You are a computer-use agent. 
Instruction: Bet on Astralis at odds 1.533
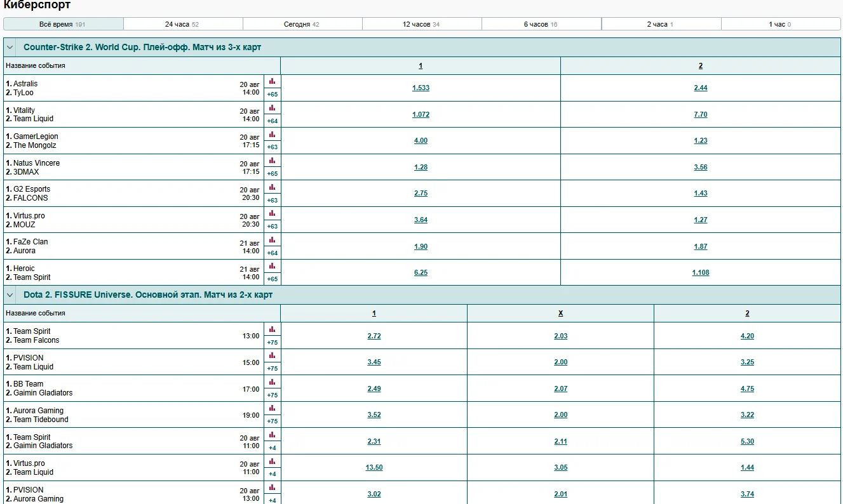tap(421, 88)
